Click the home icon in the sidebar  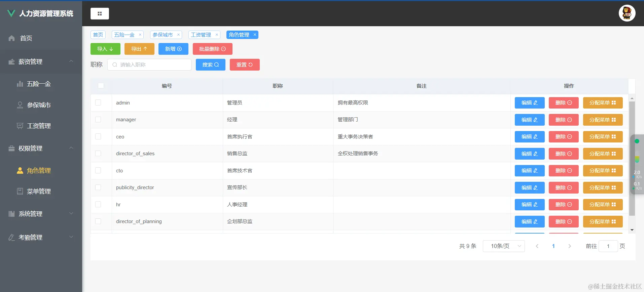[x=12, y=38]
